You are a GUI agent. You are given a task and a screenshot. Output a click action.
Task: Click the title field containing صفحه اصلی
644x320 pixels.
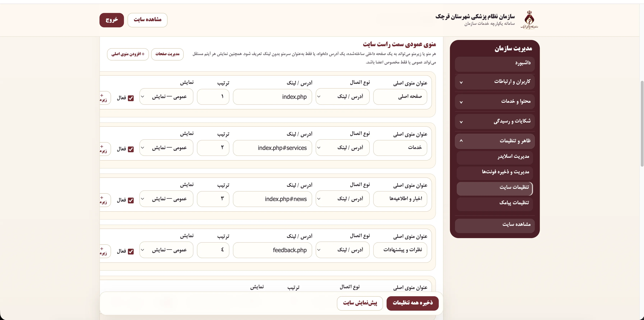coord(400,97)
